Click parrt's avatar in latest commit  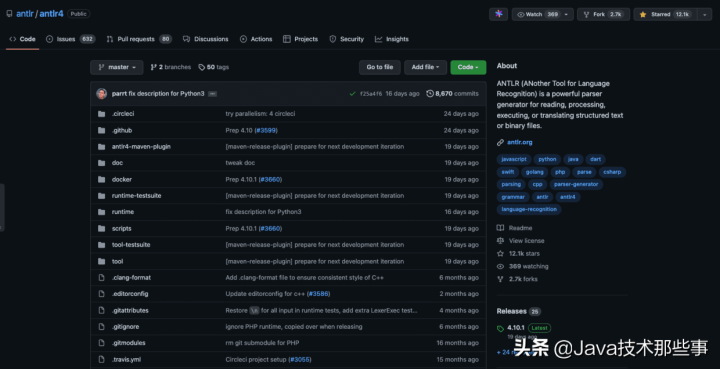[x=101, y=94]
